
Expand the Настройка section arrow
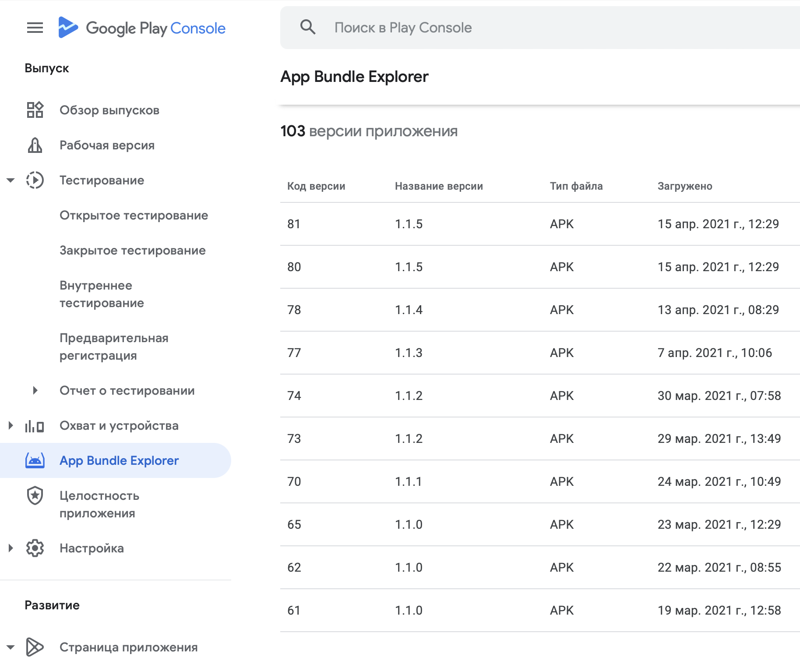tap(11, 548)
